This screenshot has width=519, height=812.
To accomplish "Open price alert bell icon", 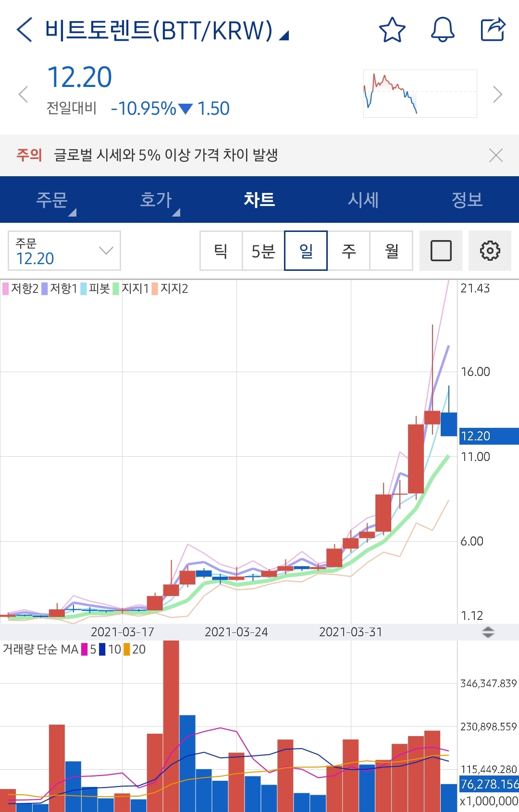I will [443, 30].
